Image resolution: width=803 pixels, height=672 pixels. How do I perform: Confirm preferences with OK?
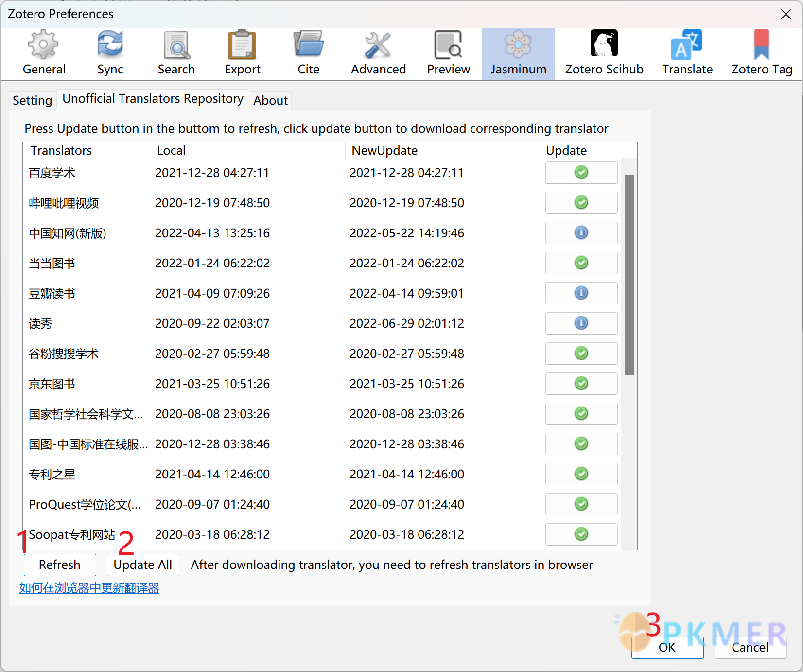tap(667, 647)
